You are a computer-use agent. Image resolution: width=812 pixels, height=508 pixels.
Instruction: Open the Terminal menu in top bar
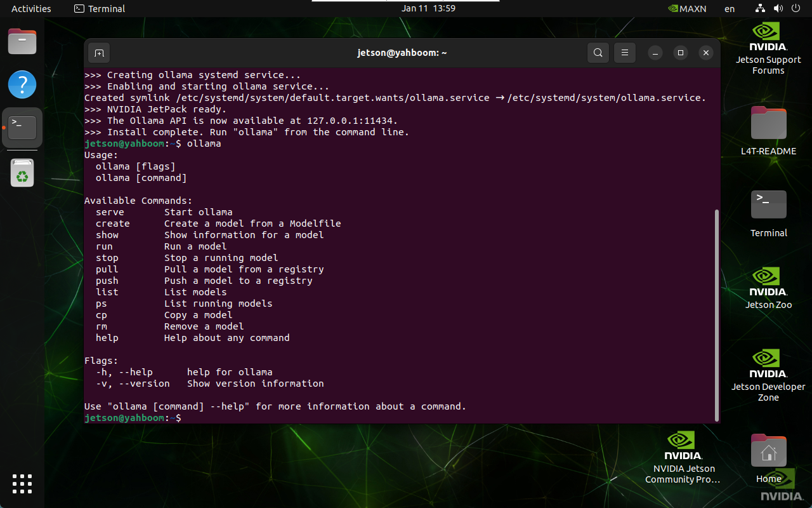pos(100,9)
